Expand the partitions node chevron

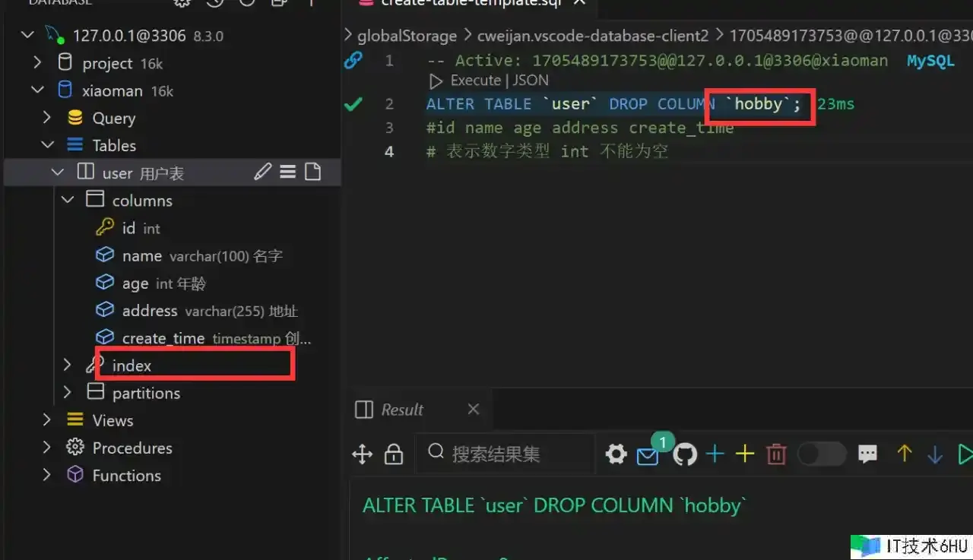[68, 393]
